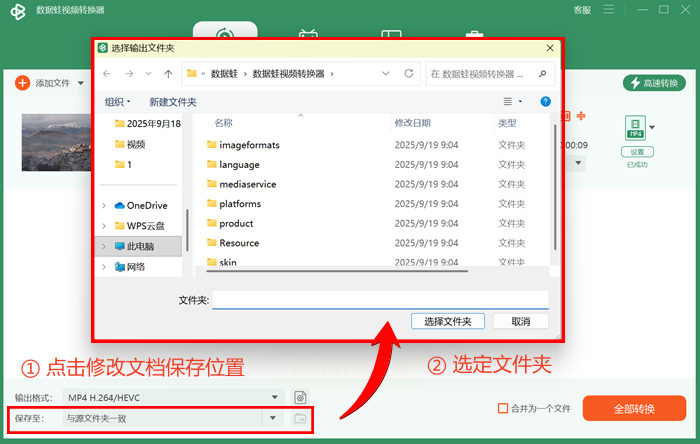Select the skin folder
Screen dimensions: 700x444
(x=221, y=262)
